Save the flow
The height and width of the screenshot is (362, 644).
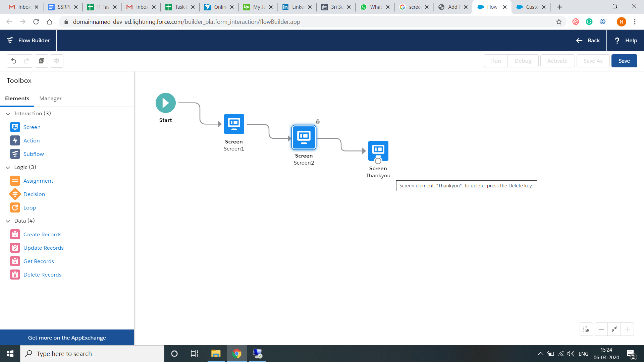(624, 61)
